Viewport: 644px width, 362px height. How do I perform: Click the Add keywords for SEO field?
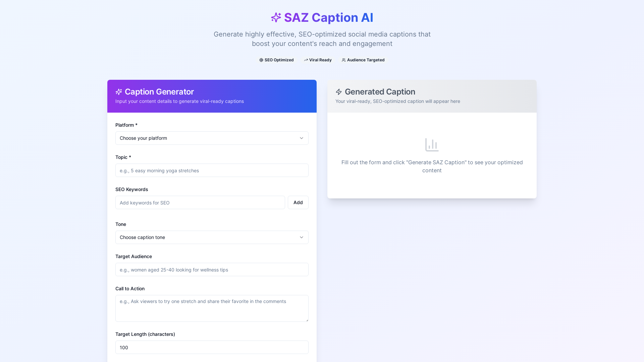pyautogui.click(x=200, y=202)
